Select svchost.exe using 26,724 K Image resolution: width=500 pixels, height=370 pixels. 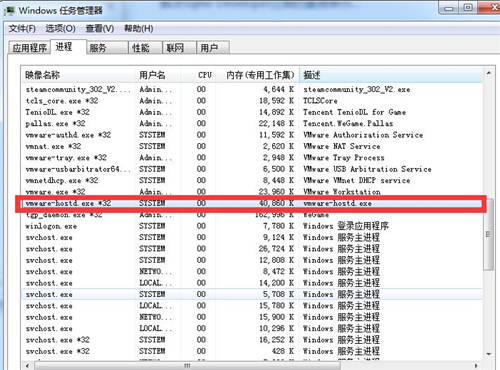[252, 249]
